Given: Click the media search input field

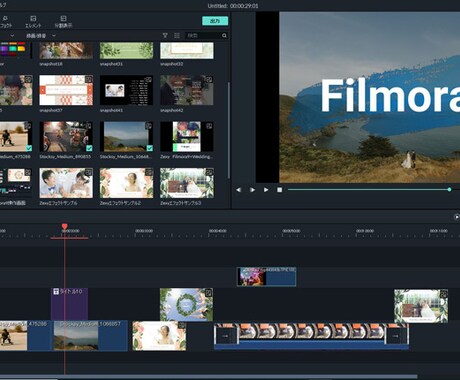Looking at the screenshot, I should (x=203, y=35).
